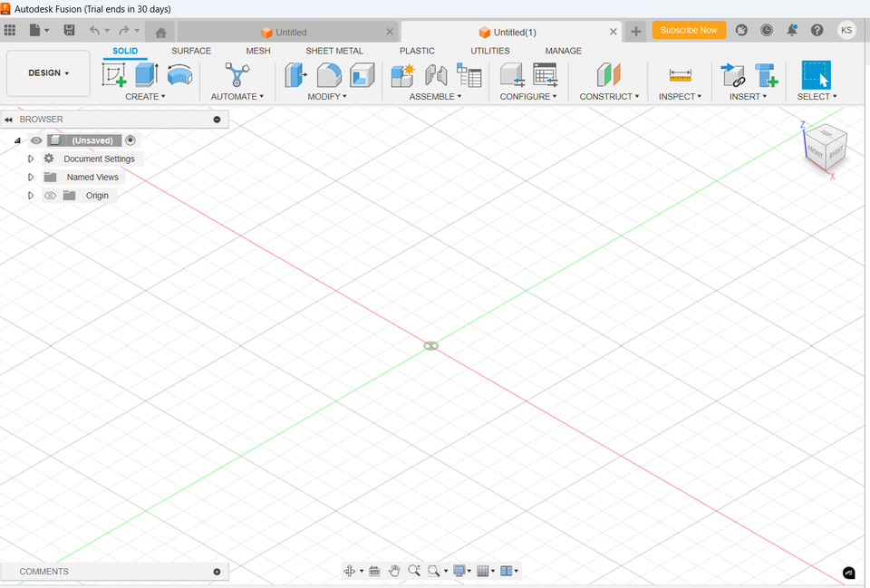Viewport: 870px width, 588px height.
Task: Show the hidden Origin folder
Action: point(50,196)
